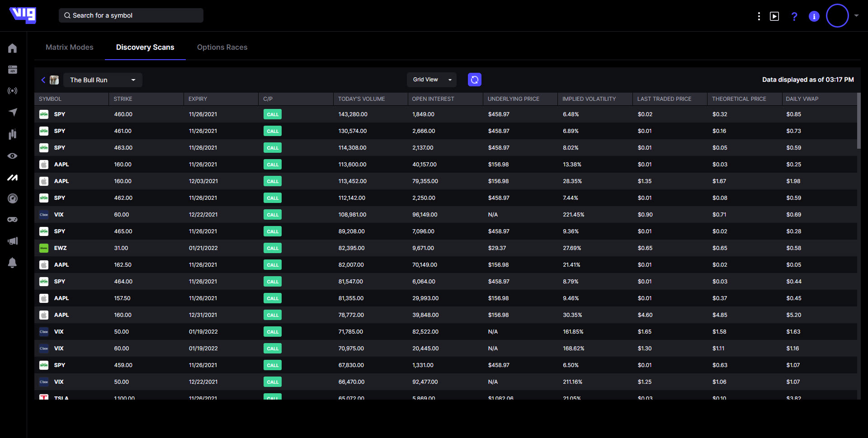Click the video play tutorial icon

774,16
